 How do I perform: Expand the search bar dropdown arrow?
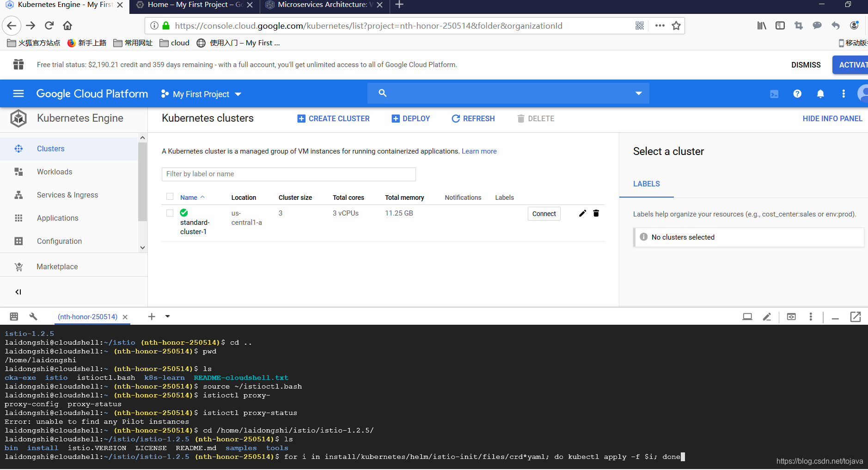[x=639, y=93]
